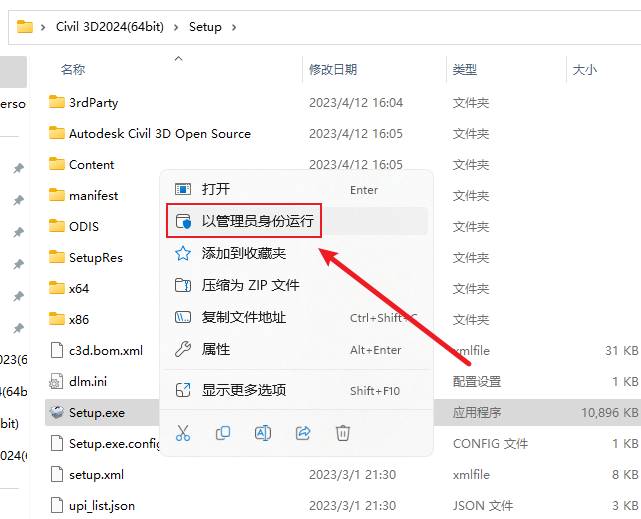Click the setup.xml file icon
Image resolution: width=641 pixels, height=519 pixels.
pyautogui.click(x=57, y=474)
